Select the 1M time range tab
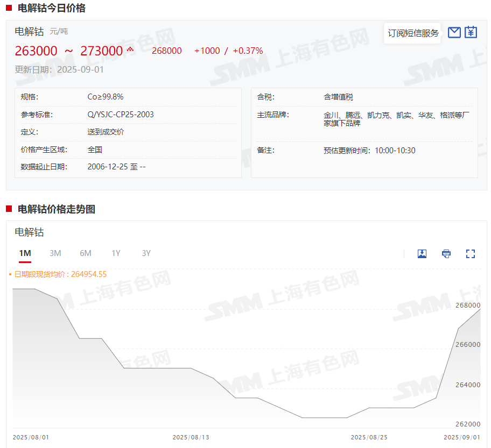The width and height of the screenshot is (491, 448). click(x=25, y=253)
